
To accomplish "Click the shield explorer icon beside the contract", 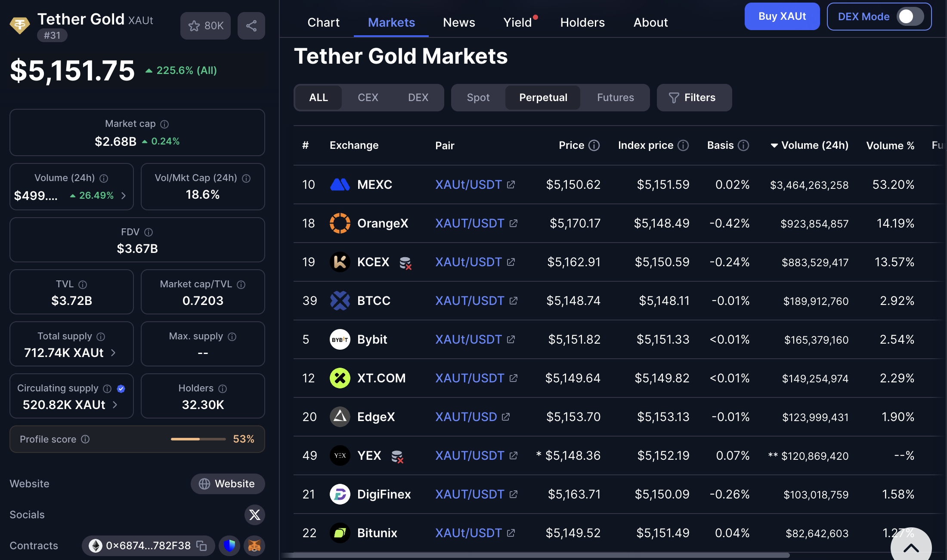I will [229, 545].
